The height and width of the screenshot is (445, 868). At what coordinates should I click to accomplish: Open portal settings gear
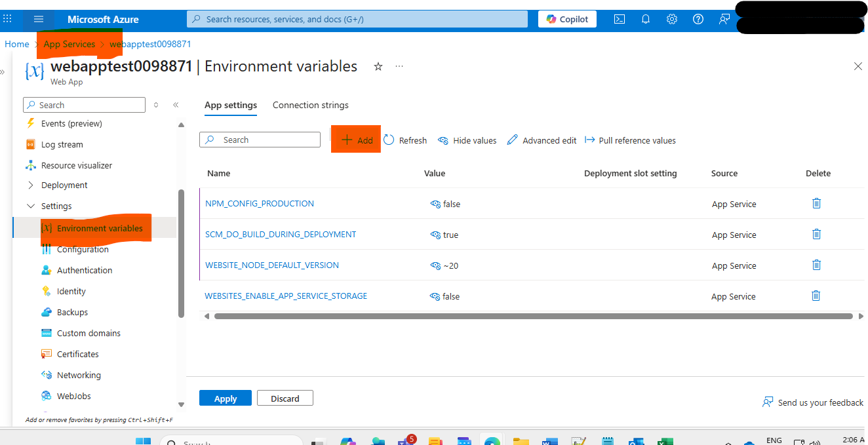pyautogui.click(x=672, y=19)
